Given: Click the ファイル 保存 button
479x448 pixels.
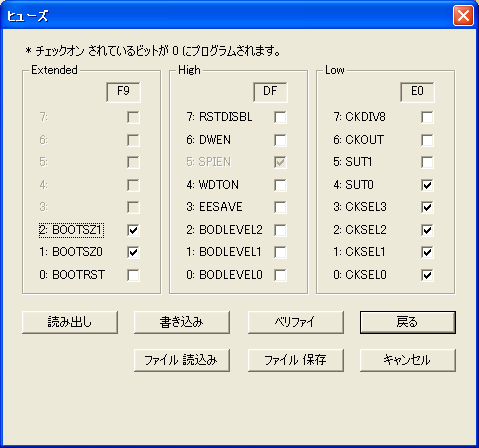Looking at the screenshot, I should point(296,360).
